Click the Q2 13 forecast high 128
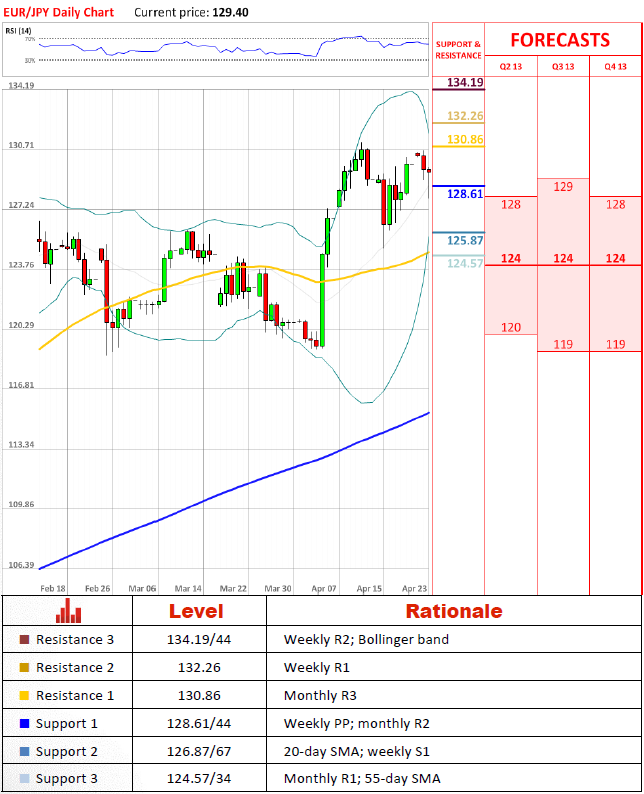Image resolution: width=644 pixels, height=794 pixels. tap(510, 205)
